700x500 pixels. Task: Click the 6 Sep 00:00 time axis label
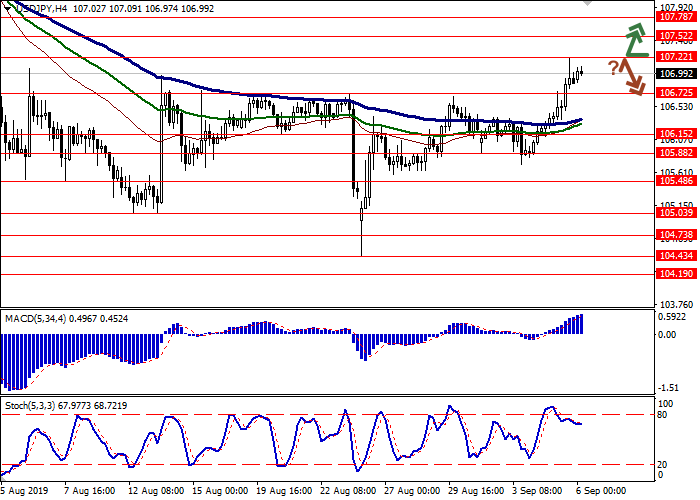click(x=599, y=491)
